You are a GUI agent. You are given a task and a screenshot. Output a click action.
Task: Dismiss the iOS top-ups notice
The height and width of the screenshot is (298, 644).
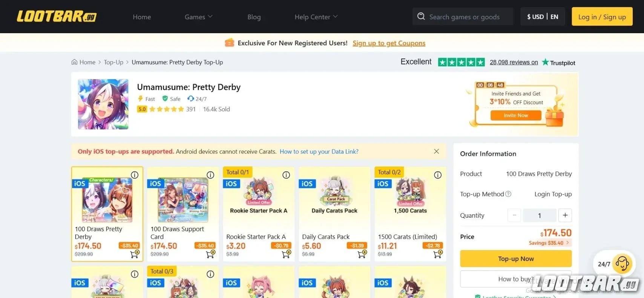coord(436,151)
